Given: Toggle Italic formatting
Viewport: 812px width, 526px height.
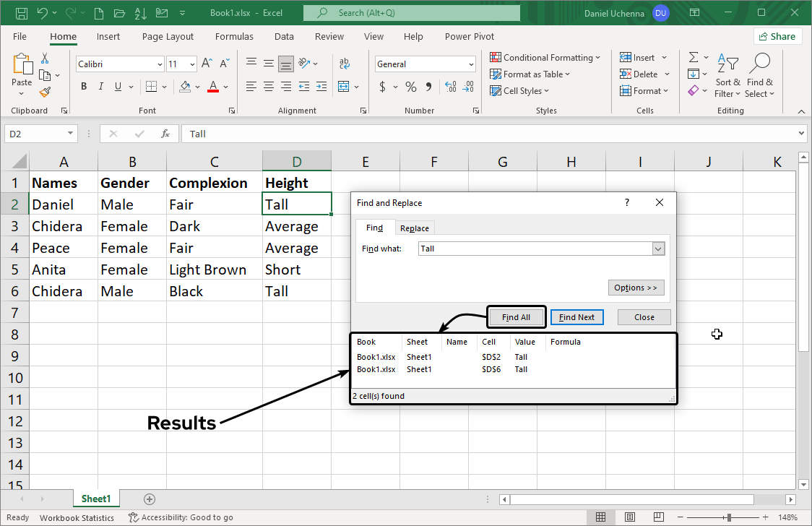Looking at the screenshot, I should click(x=101, y=87).
